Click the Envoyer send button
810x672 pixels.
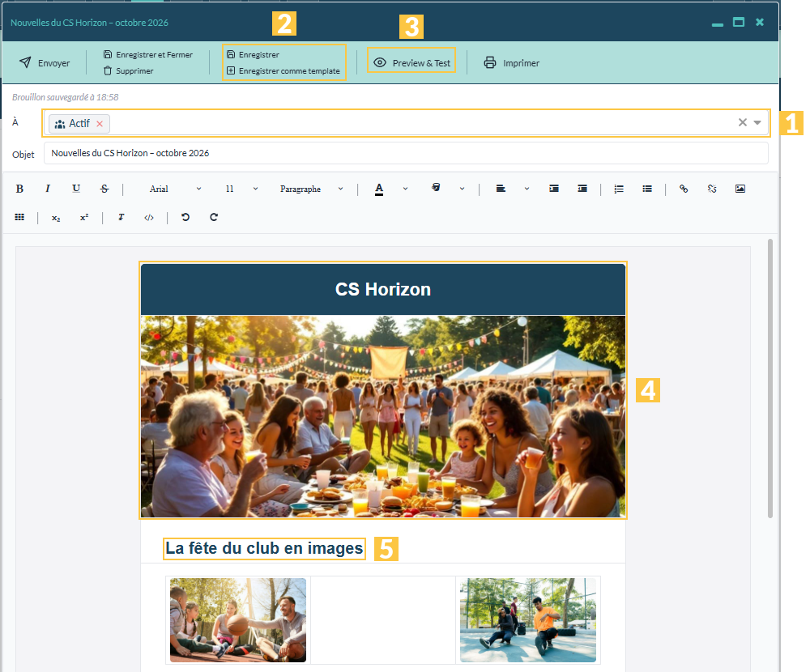(x=45, y=62)
